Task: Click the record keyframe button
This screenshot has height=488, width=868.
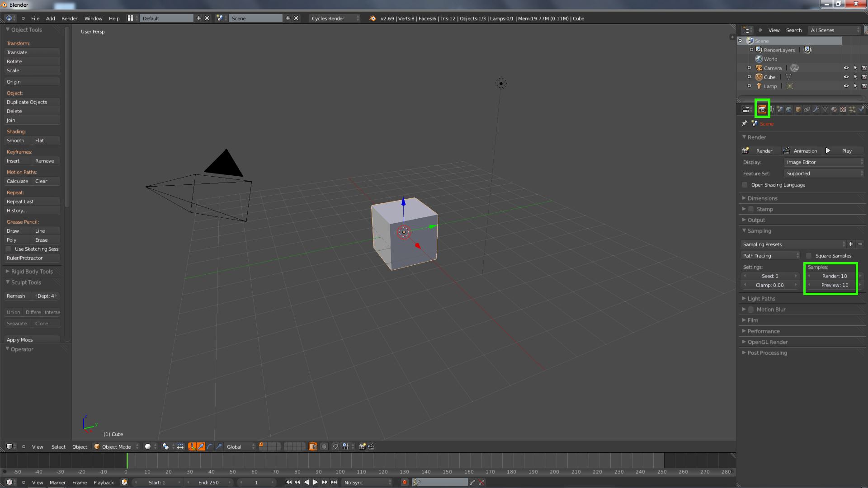Action: pyautogui.click(x=405, y=483)
